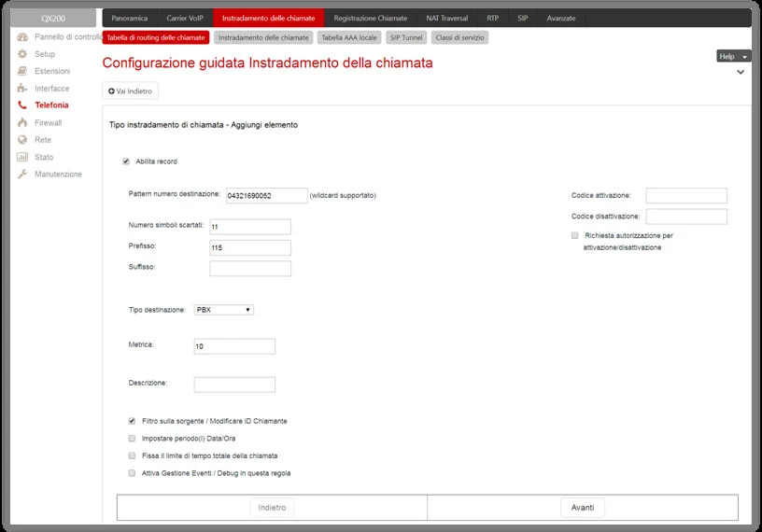Expand the Help dropdown menu
Image resolution: width=762 pixels, height=532 pixels.
point(734,56)
